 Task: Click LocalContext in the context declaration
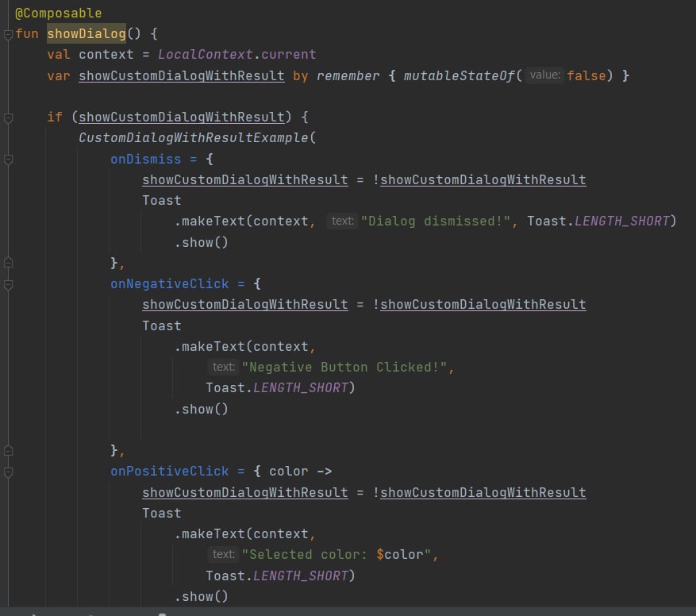click(x=205, y=54)
